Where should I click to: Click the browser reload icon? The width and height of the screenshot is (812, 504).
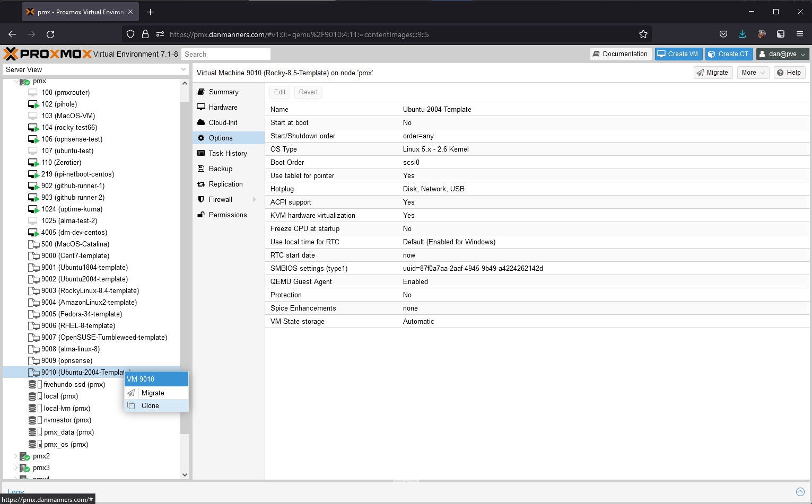[x=50, y=34]
